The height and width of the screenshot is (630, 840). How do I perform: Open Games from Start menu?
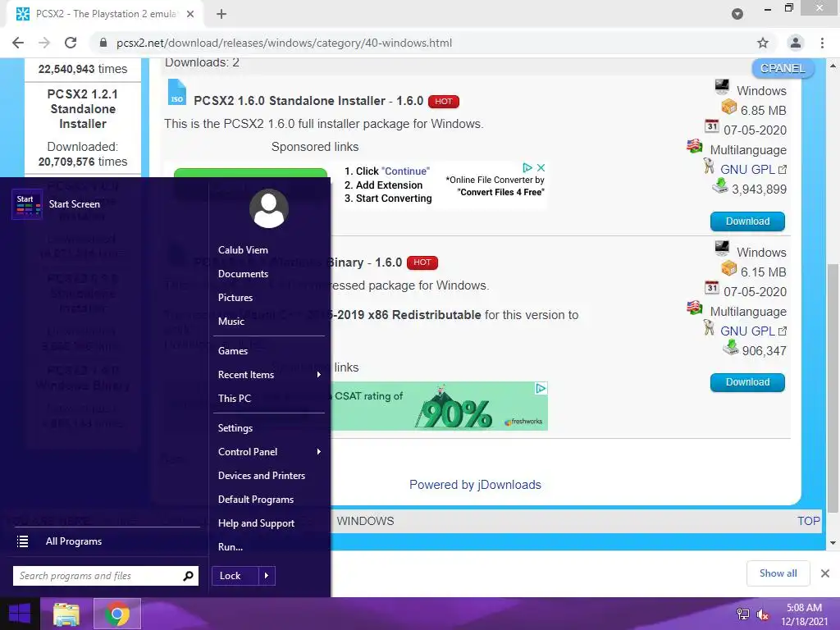point(232,351)
